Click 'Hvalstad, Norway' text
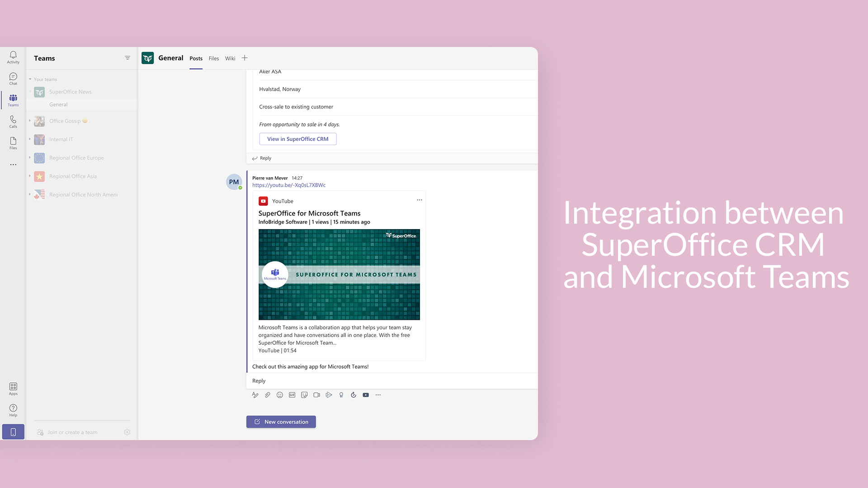The image size is (868, 488). point(280,89)
